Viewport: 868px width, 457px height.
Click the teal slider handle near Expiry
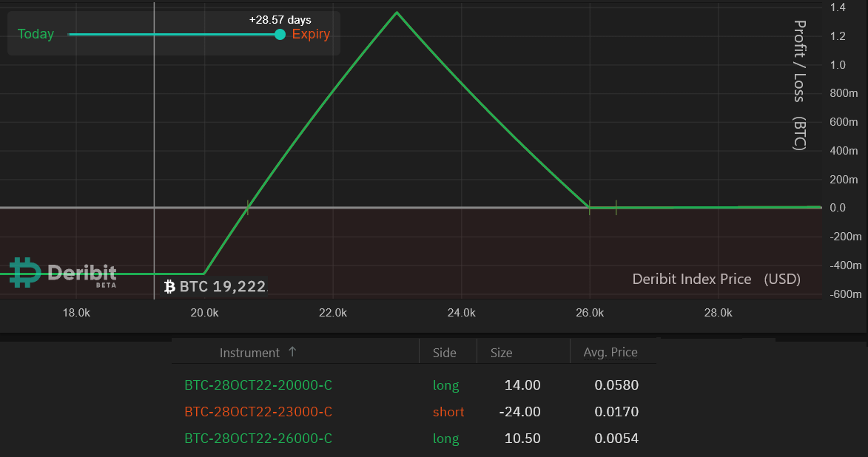(280, 34)
